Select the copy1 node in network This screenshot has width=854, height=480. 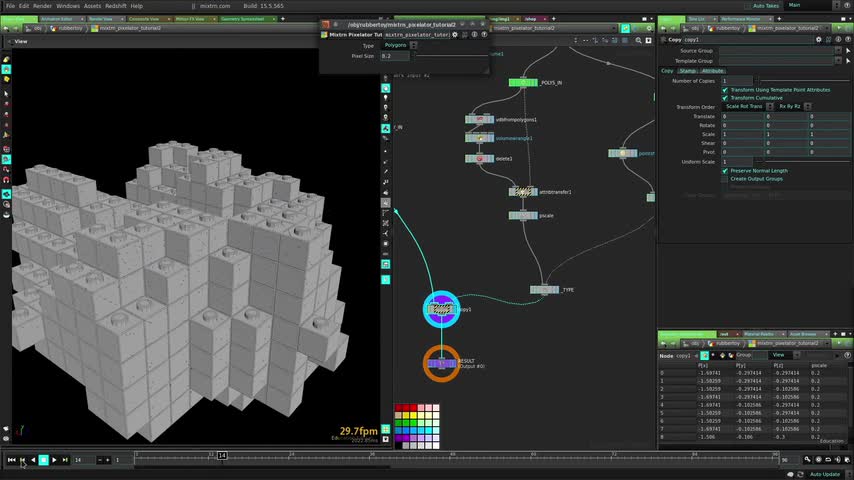pos(441,310)
